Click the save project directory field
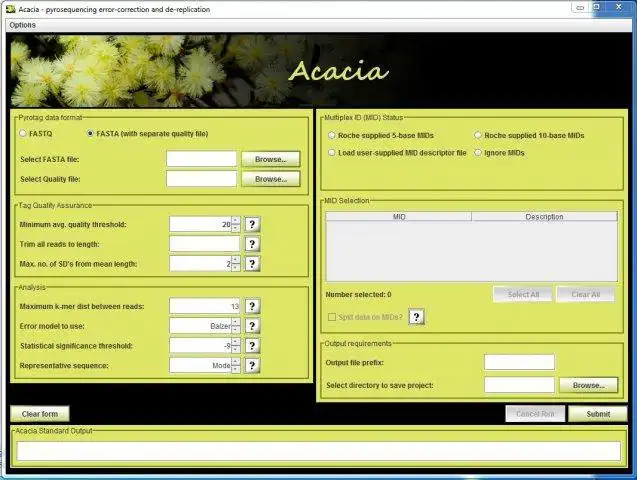Image resolution: width=637 pixels, height=480 pixels. tap(520, 385)
